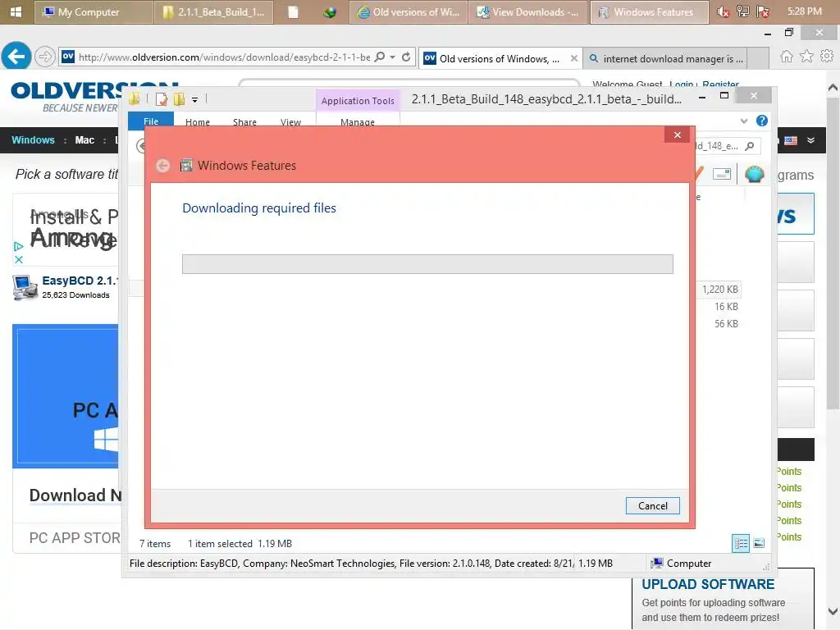Select the 56 KB file size cell
This screenshot has height=630, width=840.
point(726,323)
